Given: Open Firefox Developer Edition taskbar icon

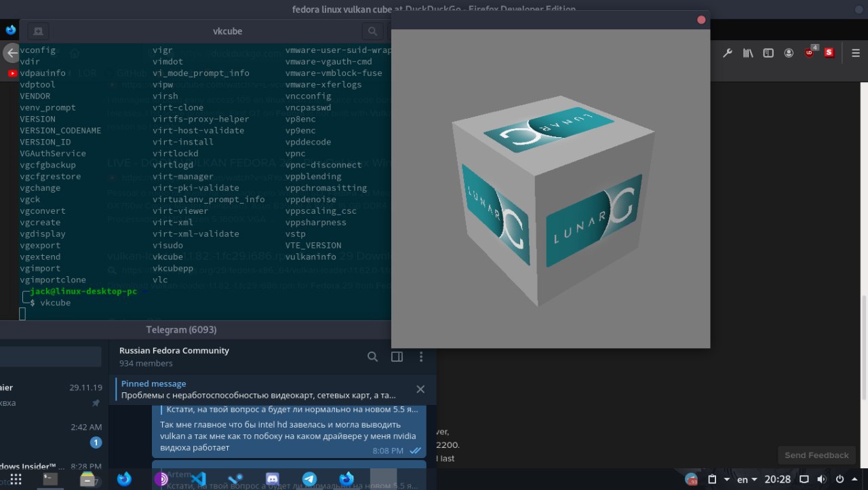Looking at the screenshot, I should click(347, 479).
